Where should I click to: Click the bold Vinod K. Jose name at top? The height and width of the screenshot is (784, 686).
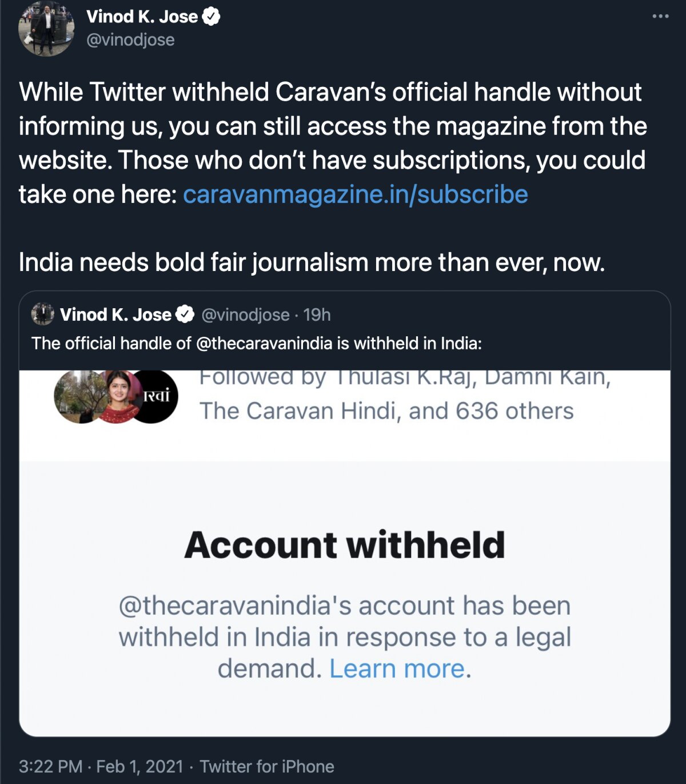pos(142,17)
